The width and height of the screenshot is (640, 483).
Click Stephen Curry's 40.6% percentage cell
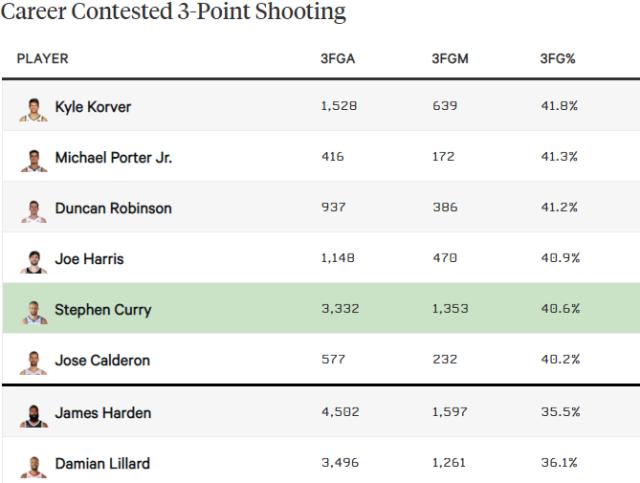[x=560, y=310]
